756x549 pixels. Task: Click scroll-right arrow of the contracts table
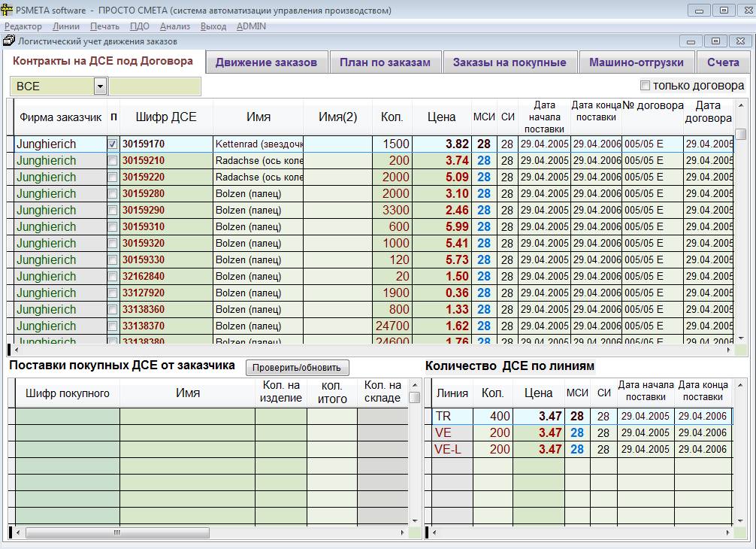click(728, 350)
